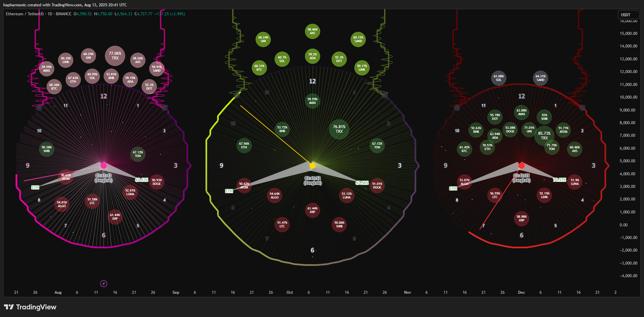Image resolution: width=644 pixels, height=317 pixels.
Task: Click the 55.78% DOT bubble
Action: [x=495, y=117]
